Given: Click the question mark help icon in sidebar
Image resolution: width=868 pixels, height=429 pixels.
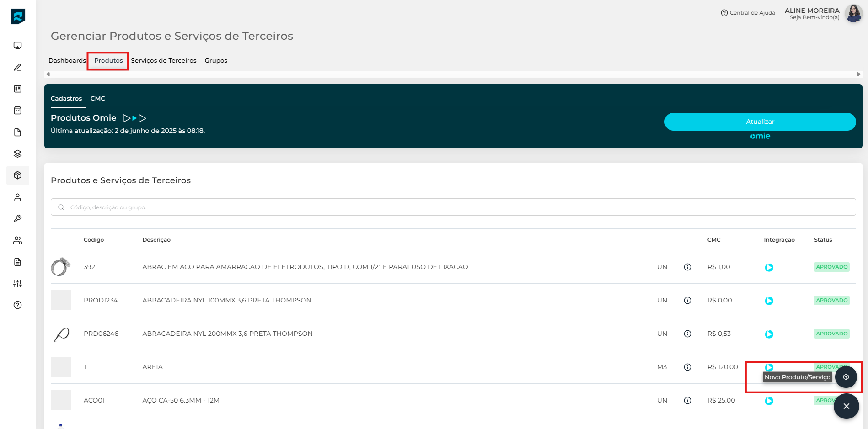Looking at the screenshot, I should [x=18, y=305].
